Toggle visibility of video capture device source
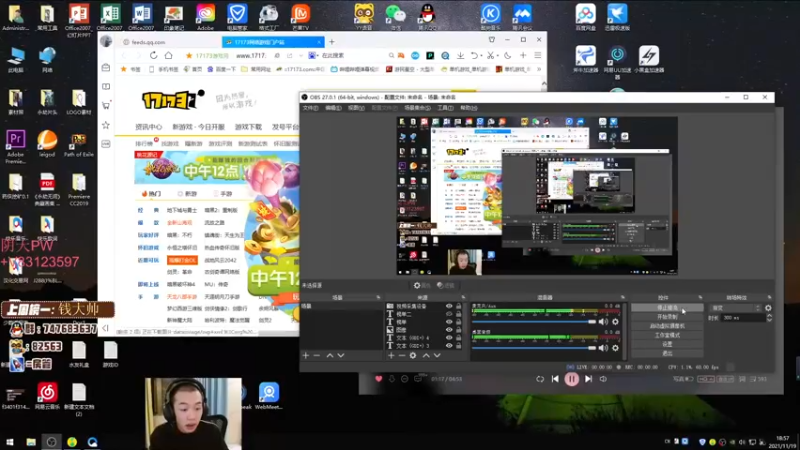The height and width of the screenshot is (450, 800). click(449, 306)
